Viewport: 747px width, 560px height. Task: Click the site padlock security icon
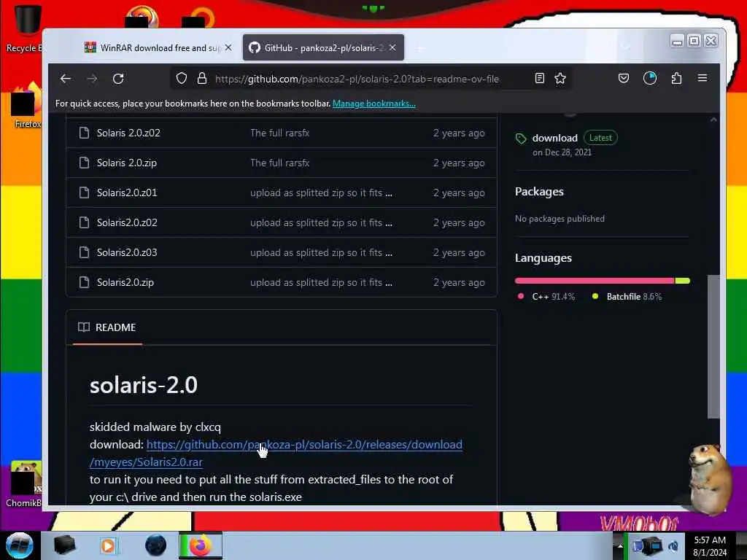point(202,78)
